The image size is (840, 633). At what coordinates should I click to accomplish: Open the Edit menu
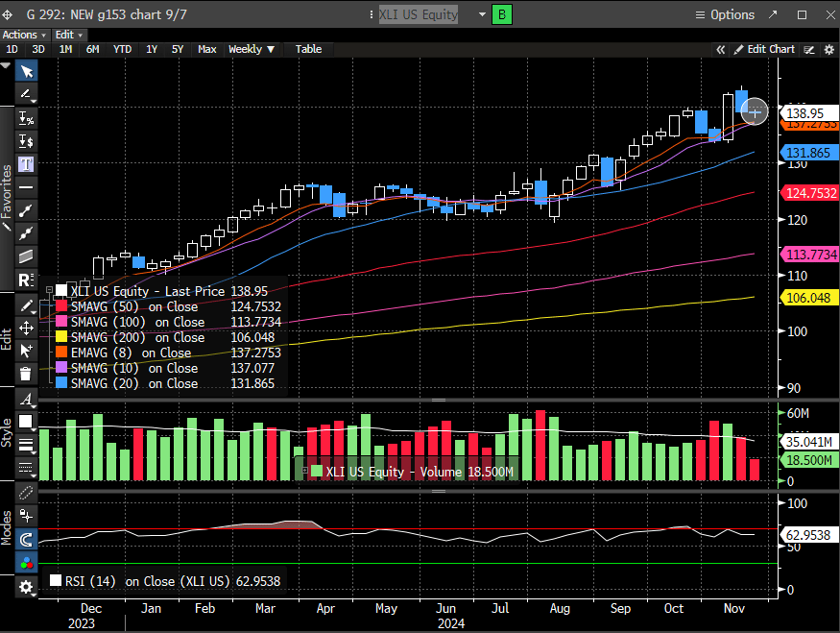68,35
